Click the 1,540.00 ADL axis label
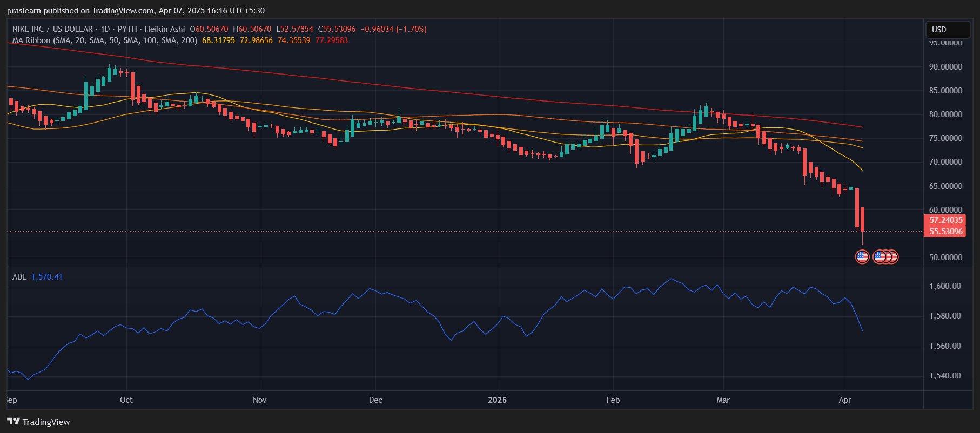This screenshot has height=433, width=980. click(x=945, y=376)
